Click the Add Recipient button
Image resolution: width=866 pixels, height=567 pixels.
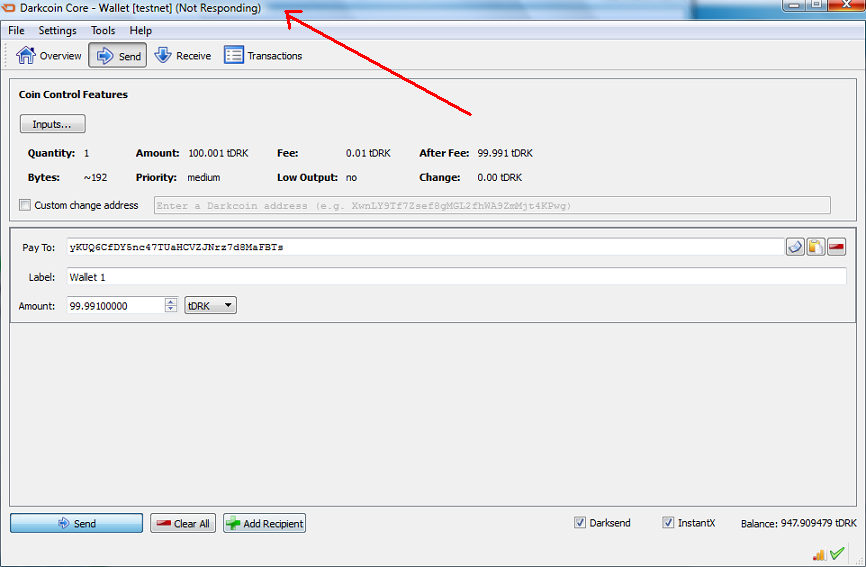[x=265, y=523]
